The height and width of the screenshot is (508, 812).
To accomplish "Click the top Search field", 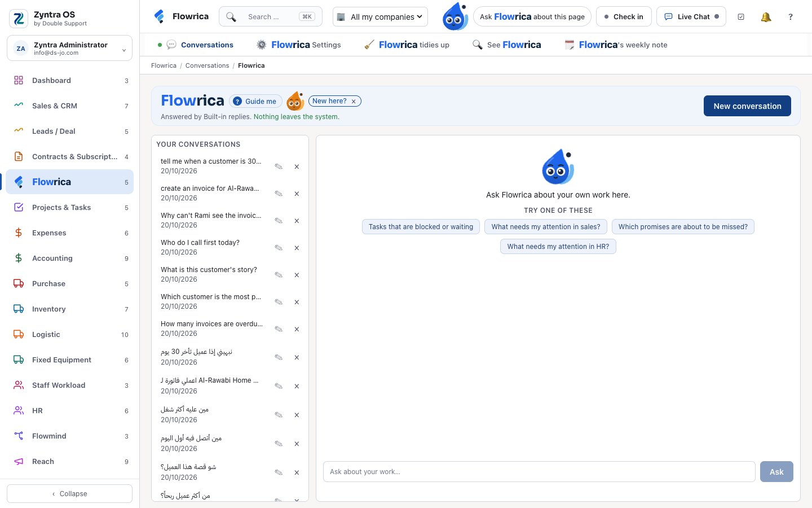I will coord(271,17).
